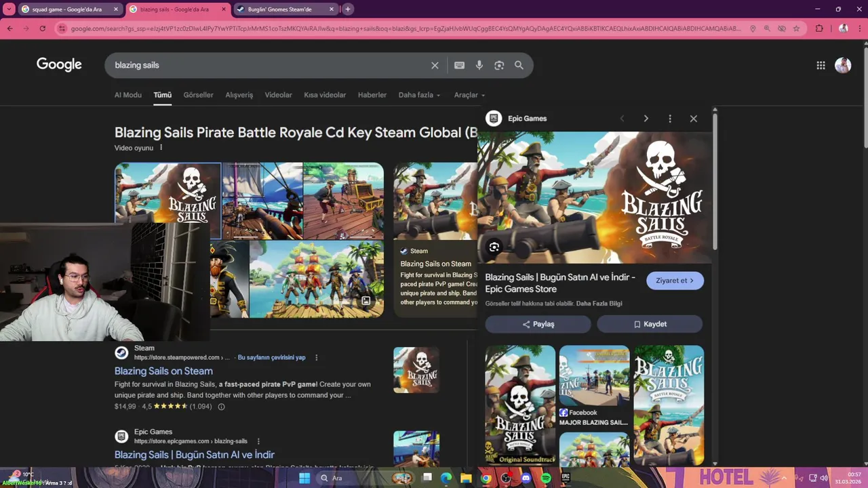Screen dimensions: 868x488
Task: Open the on-screen keyboard icon in the search box
Action: 459,65
